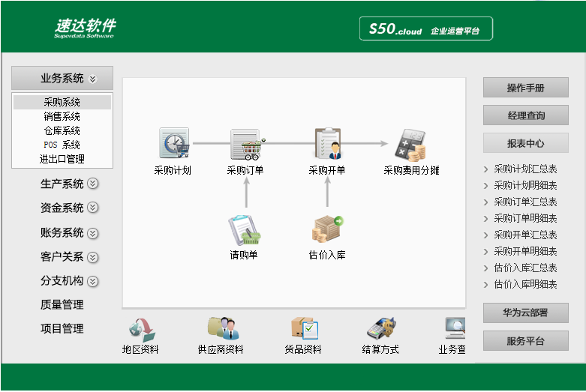Image resolution: width=586 pixels, height=392 pixels.
Task: Open the 采购计划 purchase plan icon
Action: (174, 143)
